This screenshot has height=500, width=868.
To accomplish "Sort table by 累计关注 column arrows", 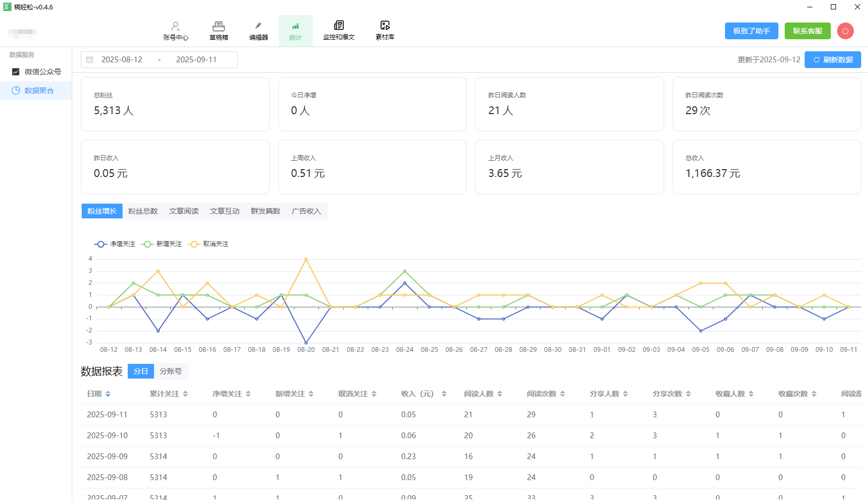I will 185,394.
